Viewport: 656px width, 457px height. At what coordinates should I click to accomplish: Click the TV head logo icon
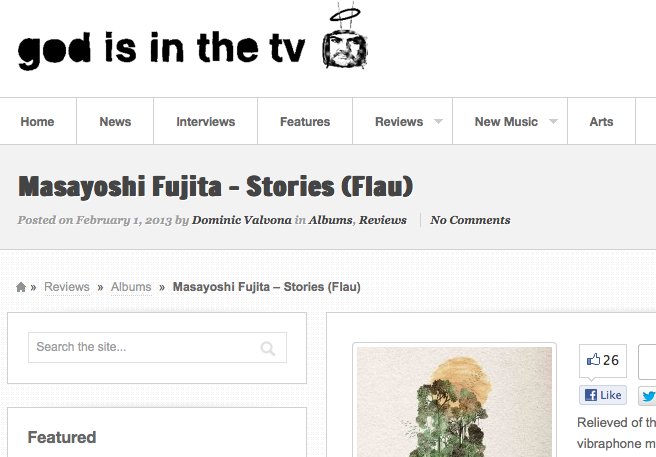(345, 37)
